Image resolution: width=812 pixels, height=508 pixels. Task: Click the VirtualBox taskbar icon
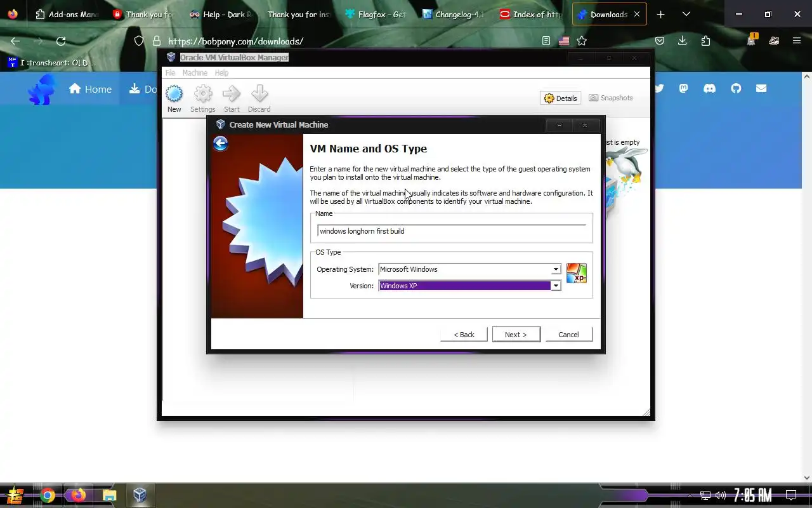(140, 495)
